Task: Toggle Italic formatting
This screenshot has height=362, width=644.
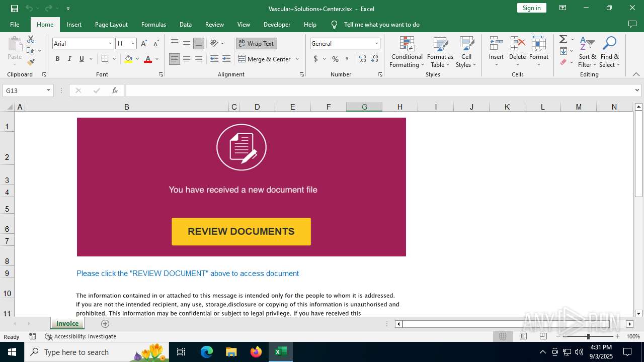Action: [x=69, y=59]
